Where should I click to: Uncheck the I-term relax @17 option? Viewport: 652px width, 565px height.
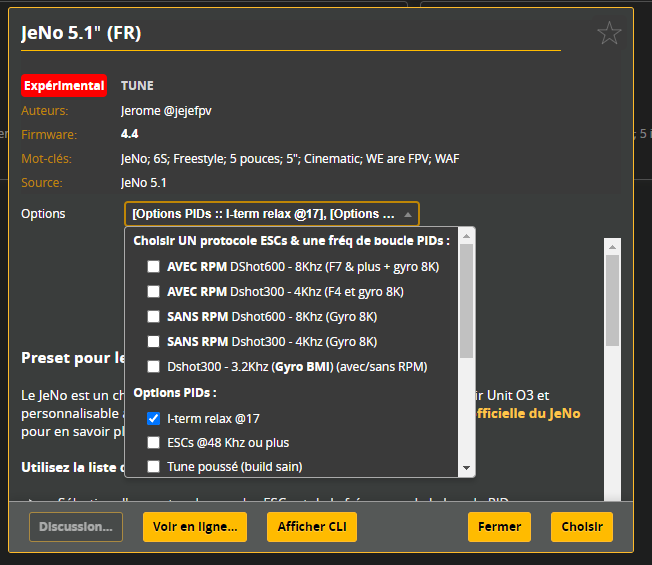pyautogui.click(x=153, y=418)
